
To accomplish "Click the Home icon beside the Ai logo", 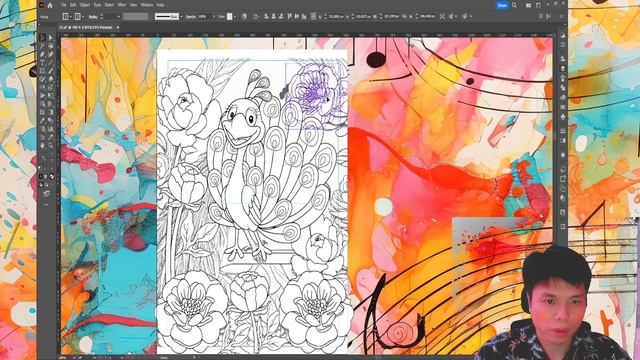I will click(x=50, y=5).
